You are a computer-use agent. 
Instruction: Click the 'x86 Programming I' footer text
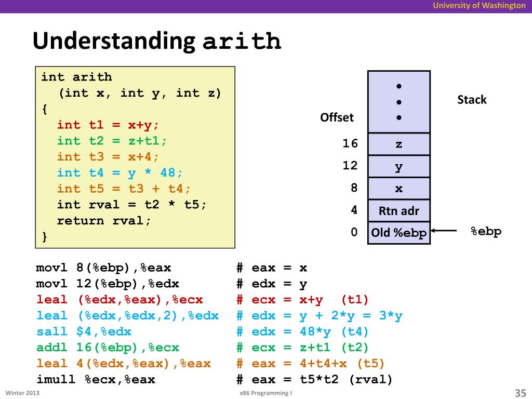click(x=265, y=393)
